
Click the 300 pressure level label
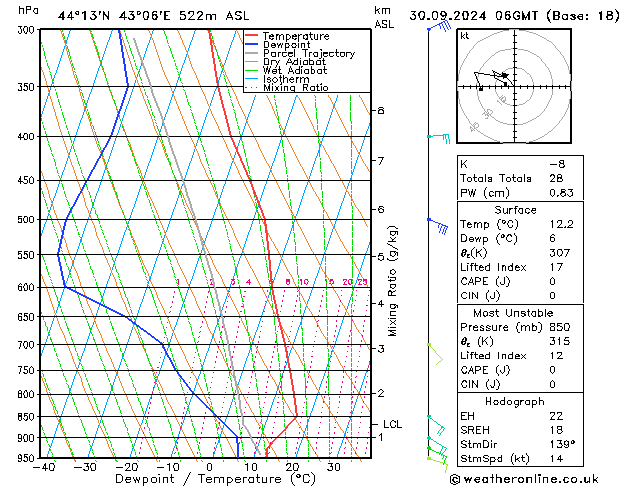tap(28, 30)
